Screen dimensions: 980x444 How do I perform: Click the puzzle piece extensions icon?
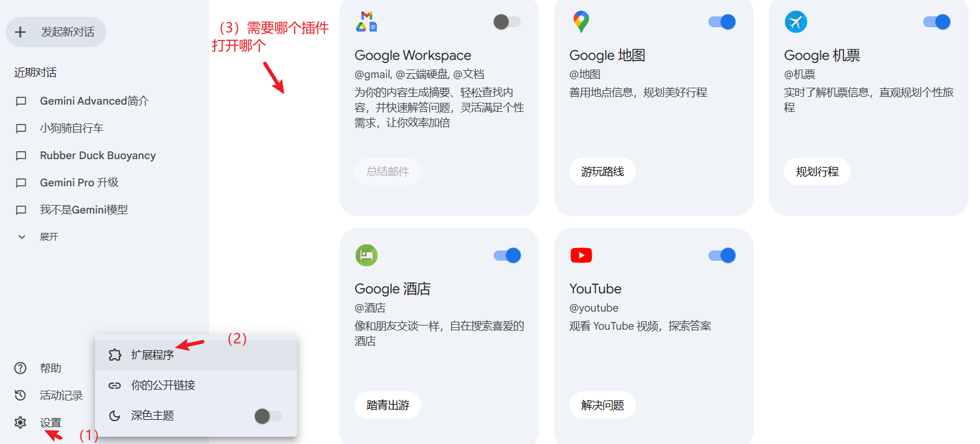[x=115, y=355]
